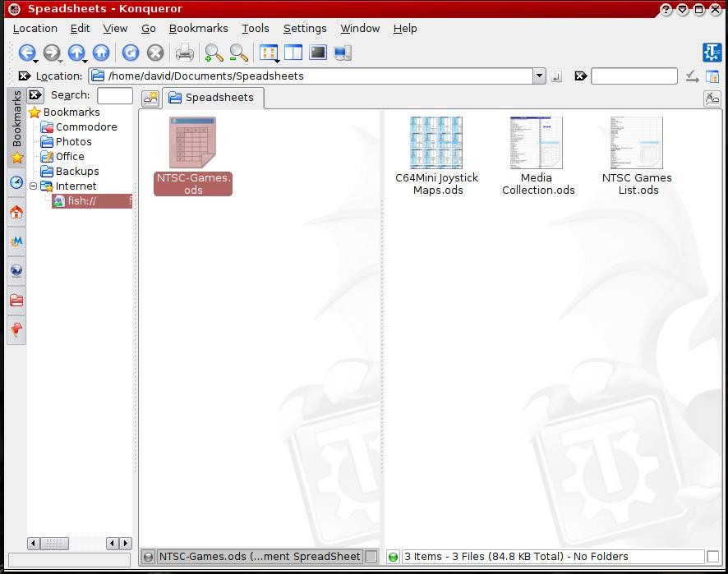Open the terminal emulator icon
728x574 pixels.
pyautogui.click(x=318, y=53)
